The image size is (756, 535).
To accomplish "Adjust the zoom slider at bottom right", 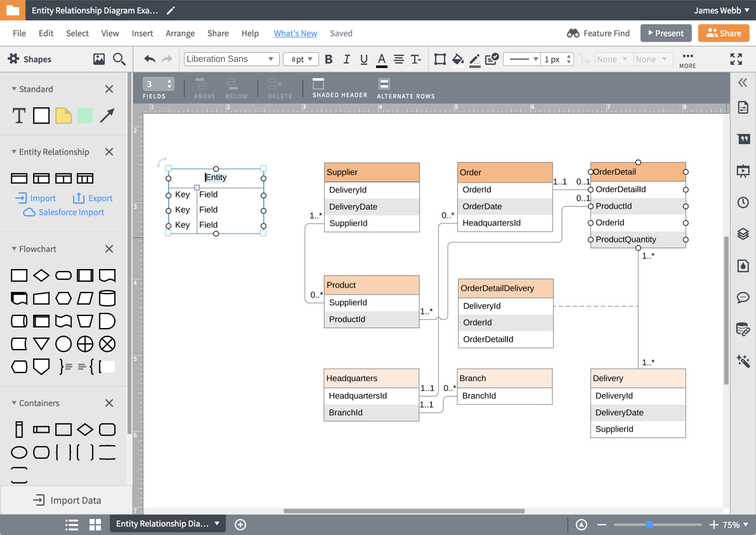I will coord(649,525).
